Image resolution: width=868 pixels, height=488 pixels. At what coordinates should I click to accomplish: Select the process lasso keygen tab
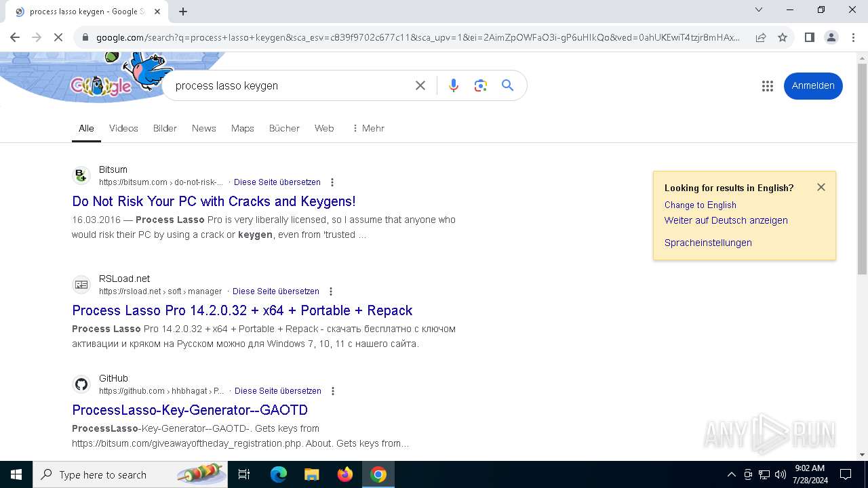[88, 12]
